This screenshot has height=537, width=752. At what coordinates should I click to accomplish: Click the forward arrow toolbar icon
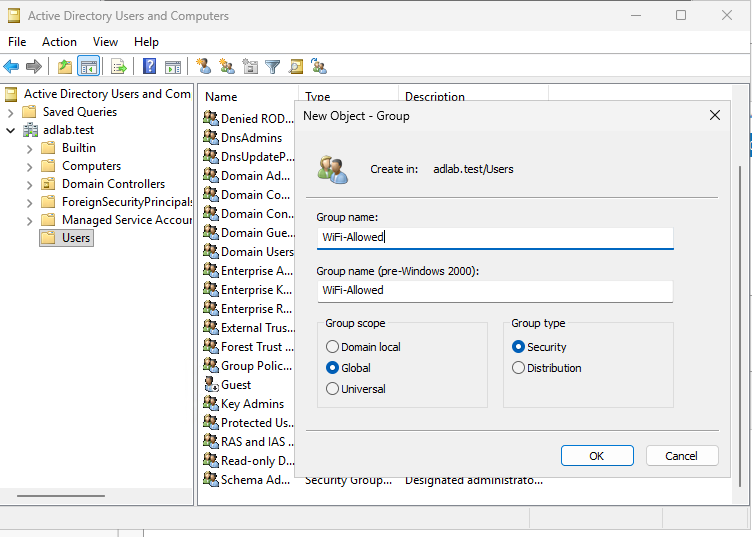click(x=34, y=66)
